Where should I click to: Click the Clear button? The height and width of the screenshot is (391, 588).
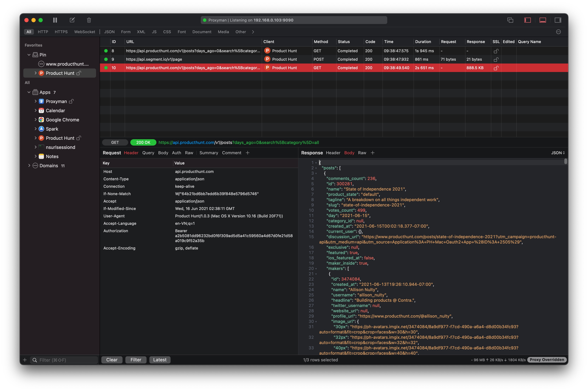[x=112, y=360]
